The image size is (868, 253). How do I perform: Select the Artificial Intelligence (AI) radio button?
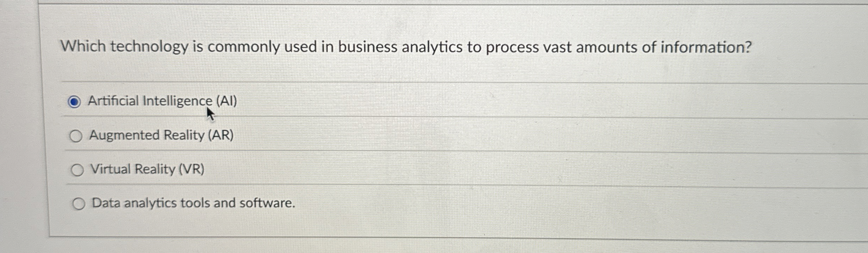pos(74,101)
